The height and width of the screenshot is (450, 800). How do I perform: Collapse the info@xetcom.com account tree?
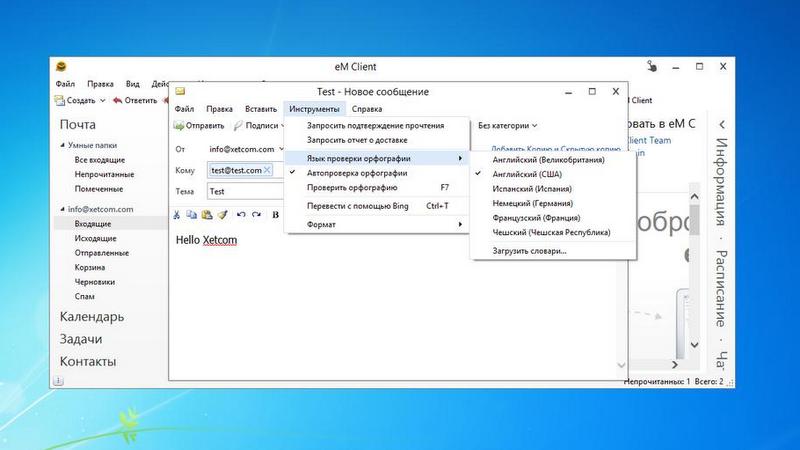point(62,209)
